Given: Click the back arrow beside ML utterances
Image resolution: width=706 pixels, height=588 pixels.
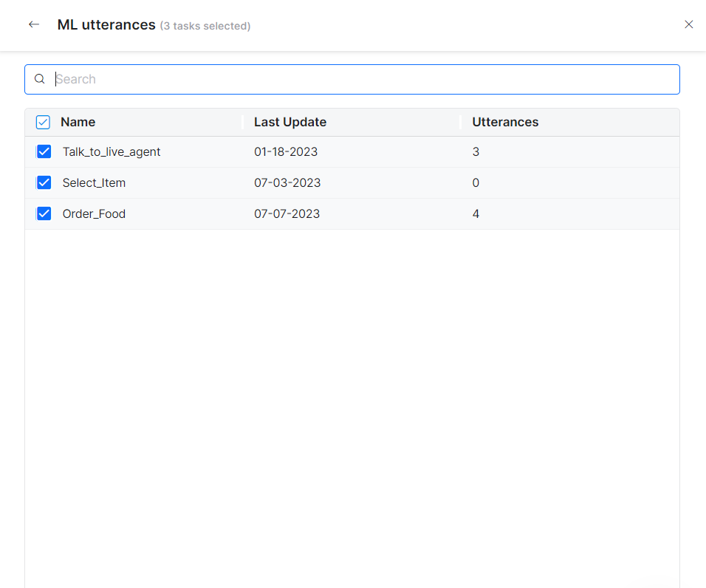Looking at the screenshot, I should click(x=34, y=24).
